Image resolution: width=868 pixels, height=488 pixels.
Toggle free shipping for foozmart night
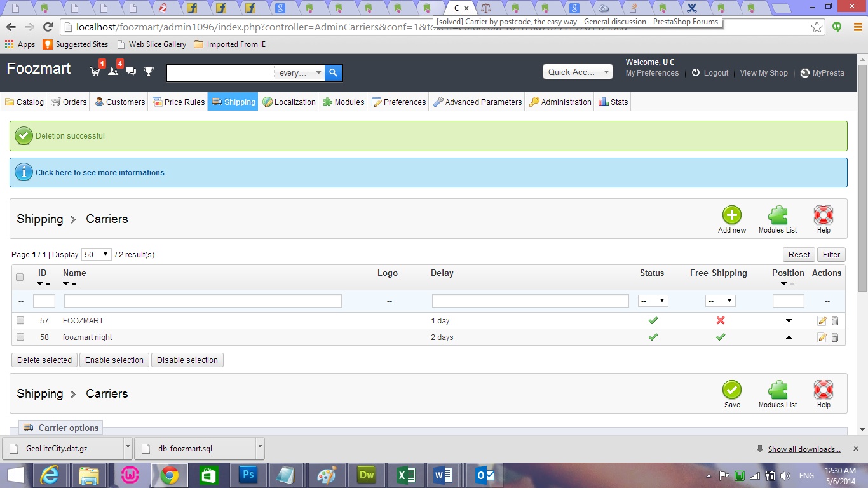[721, 337]
